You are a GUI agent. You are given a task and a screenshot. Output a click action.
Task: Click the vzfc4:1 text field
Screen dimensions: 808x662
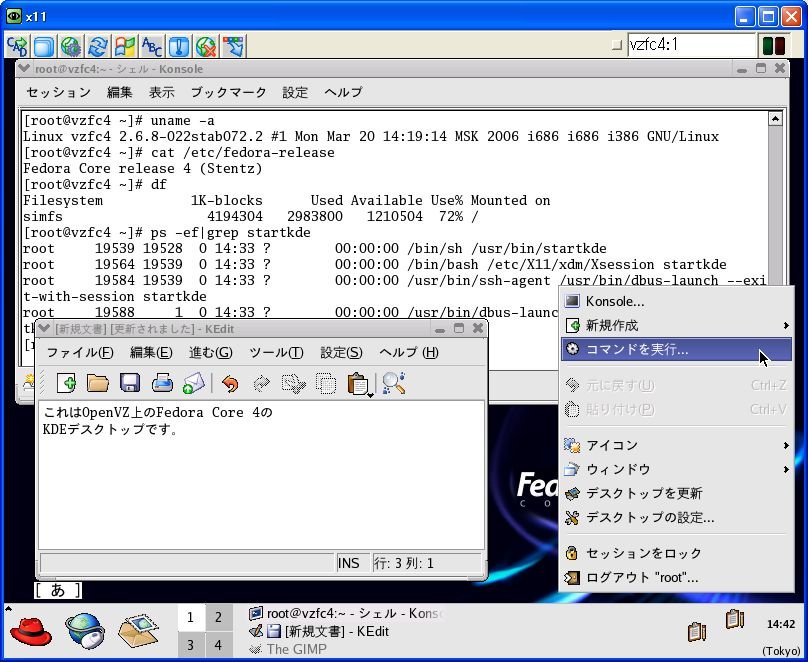(x=691, y=45)
